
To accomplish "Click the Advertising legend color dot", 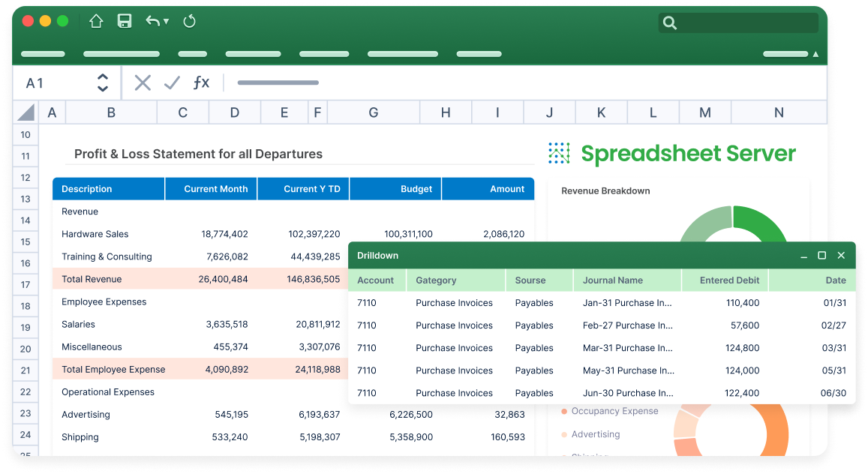I will tap(563, 434).
